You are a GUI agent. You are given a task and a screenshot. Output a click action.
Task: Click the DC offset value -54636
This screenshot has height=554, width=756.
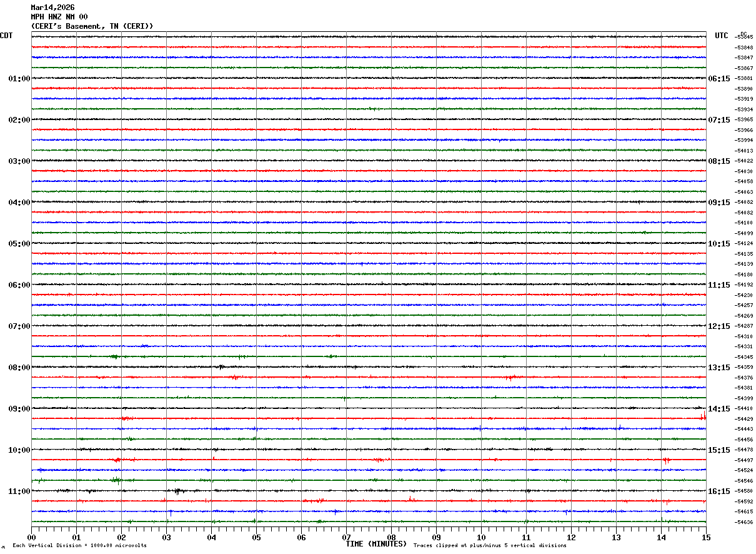coord(745,522)
